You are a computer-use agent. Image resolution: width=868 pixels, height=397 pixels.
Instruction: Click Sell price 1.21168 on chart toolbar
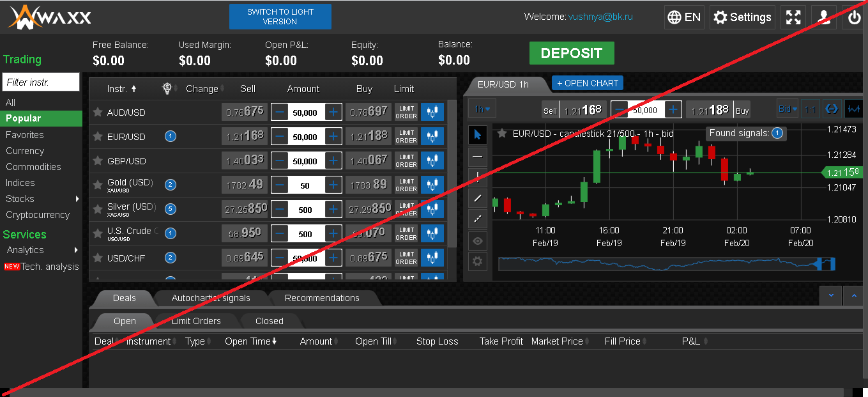(x=581, y=110)
